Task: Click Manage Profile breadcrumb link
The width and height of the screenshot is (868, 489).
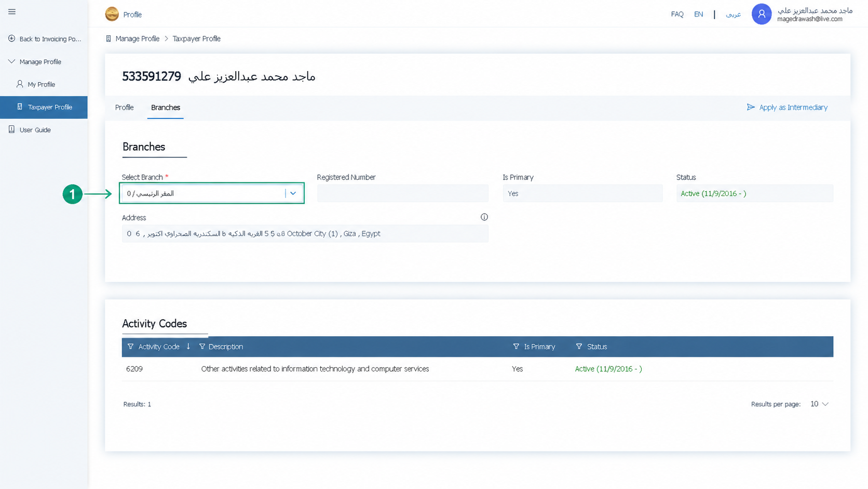Action: (x=138, y=39)
